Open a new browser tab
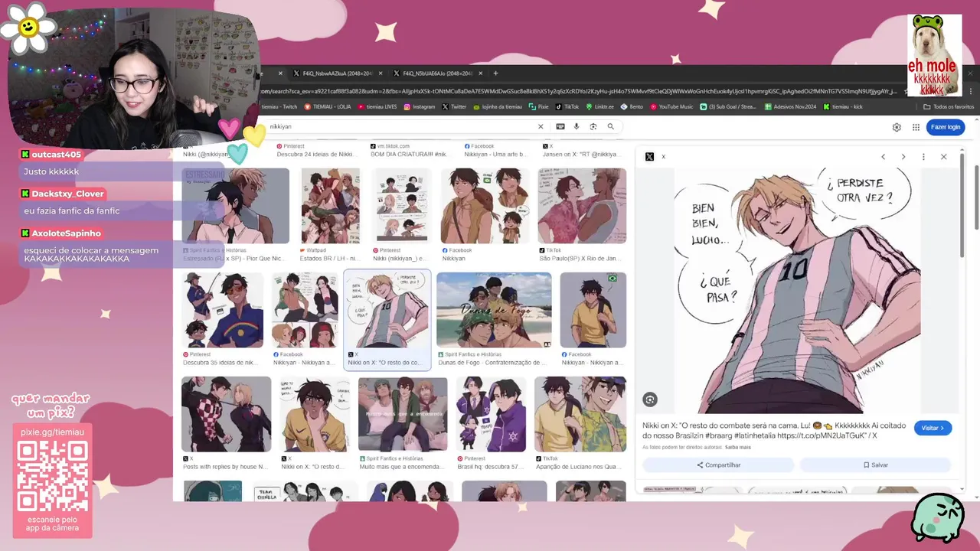Viewport: 980px width, 551px height. 495,73
